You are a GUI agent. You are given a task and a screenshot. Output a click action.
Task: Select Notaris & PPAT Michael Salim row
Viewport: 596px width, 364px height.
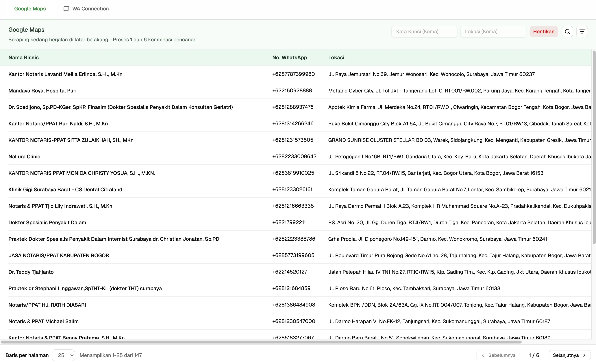coord(296,321)
